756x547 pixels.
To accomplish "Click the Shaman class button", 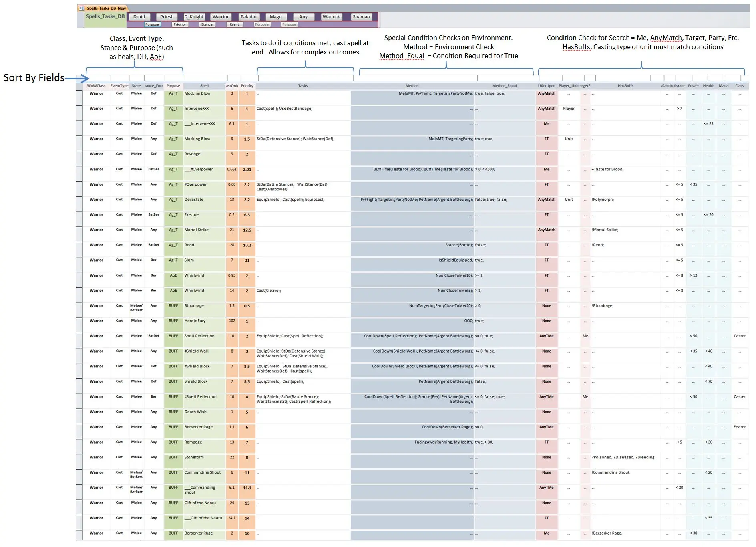I will point(361,17).
